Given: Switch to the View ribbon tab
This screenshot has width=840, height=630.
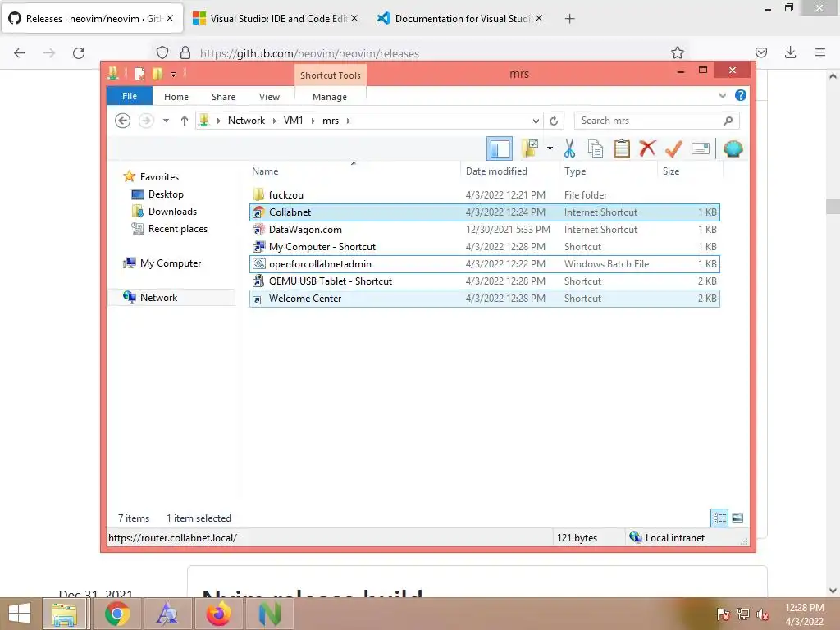Looking at the screenshot, I should point(269,97).
